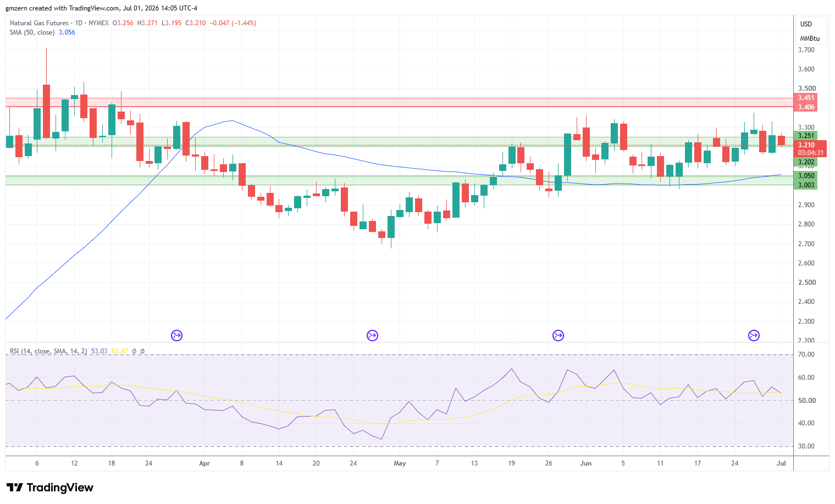Select the RSI (14, close, SMA, 14, 2) label
The height and width of the screenshot is (504, 835).
click(x=48, y=351)
